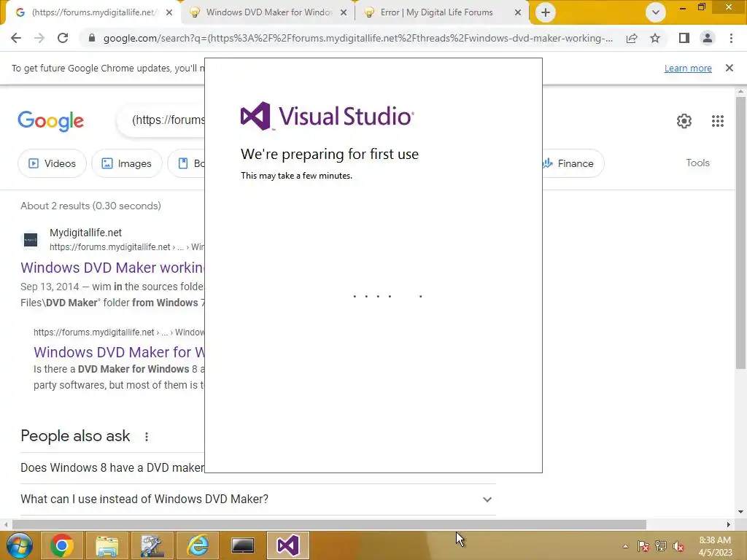Open the Google apps grid

[x=718, y=121]
